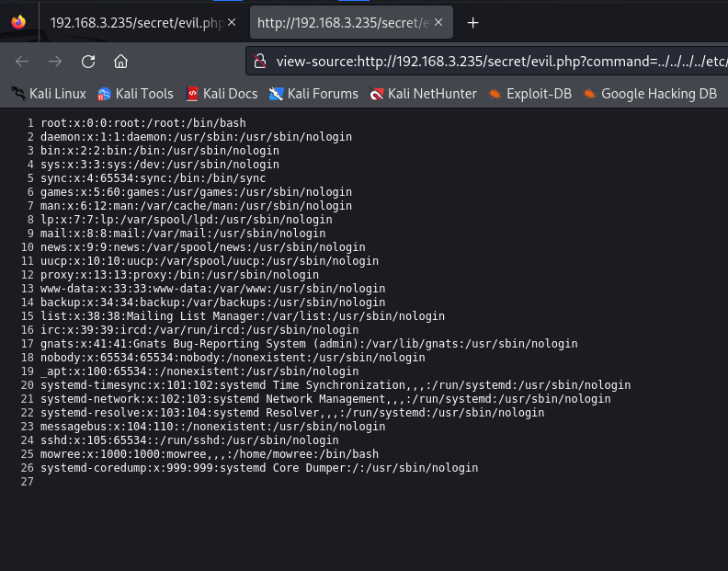Screen dimensions: 728x571
Task: Click the Kali Tools bookmark icon
Action: click(x=104, y=94)
